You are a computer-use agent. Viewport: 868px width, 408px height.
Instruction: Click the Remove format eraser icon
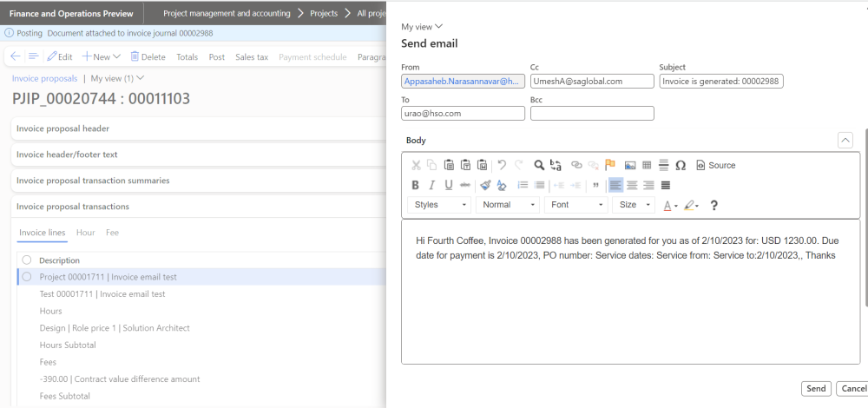point(502,185)
